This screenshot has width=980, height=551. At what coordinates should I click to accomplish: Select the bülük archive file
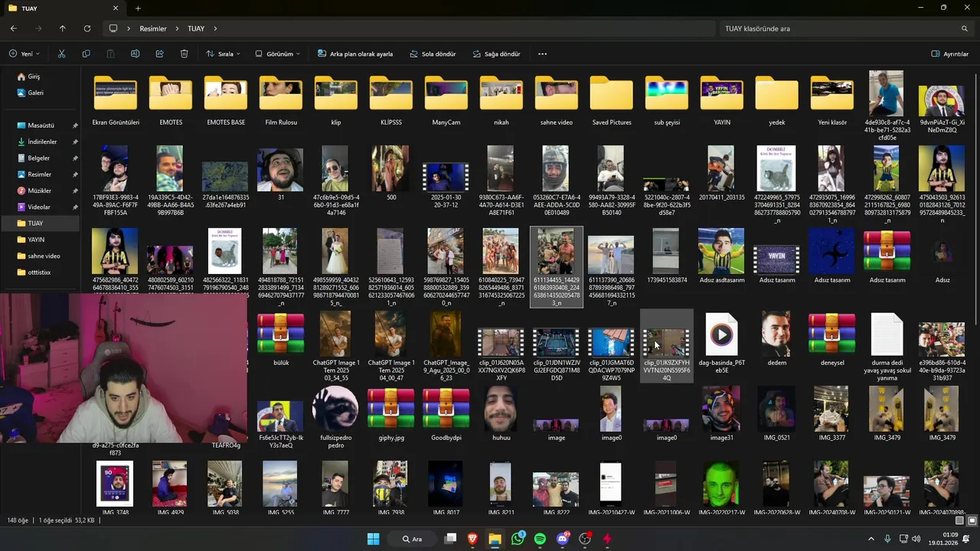tap(281, 339)
